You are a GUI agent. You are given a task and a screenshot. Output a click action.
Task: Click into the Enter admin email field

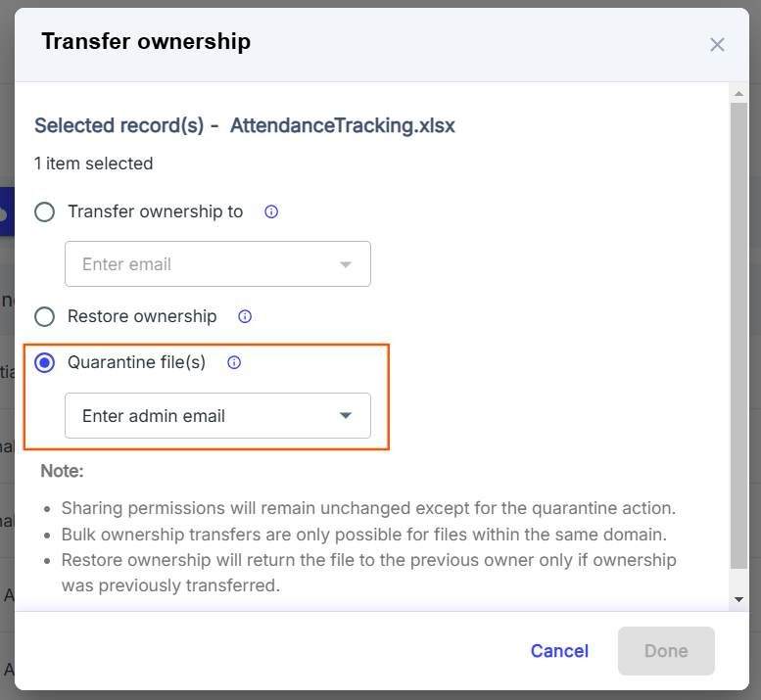click(217, 416)
